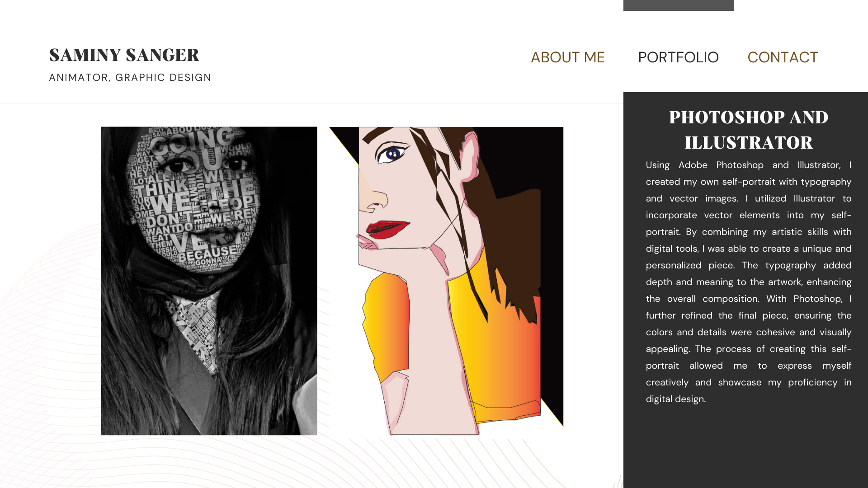Screen dimensions: 868x488
Task: Click the pink ear in vector portrait
Action: point(469,158)
